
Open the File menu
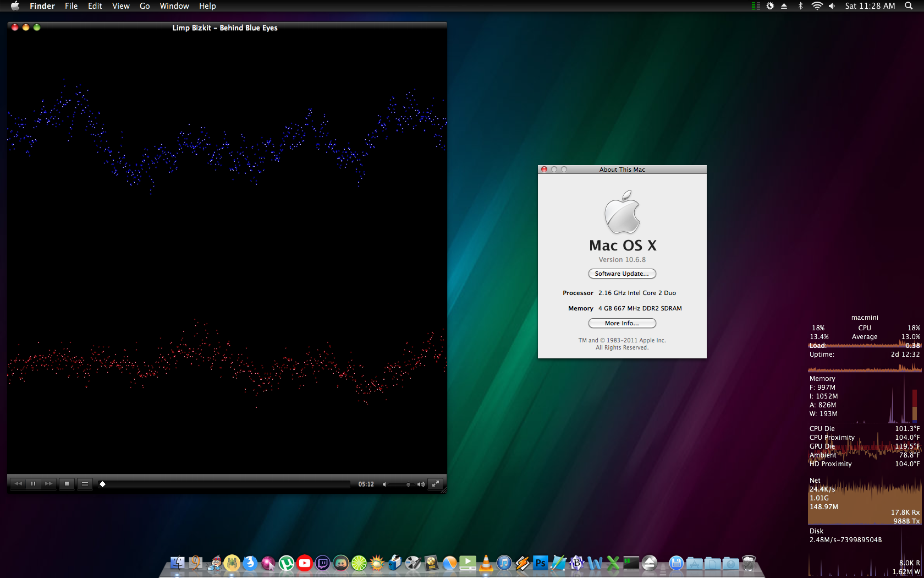71,6
